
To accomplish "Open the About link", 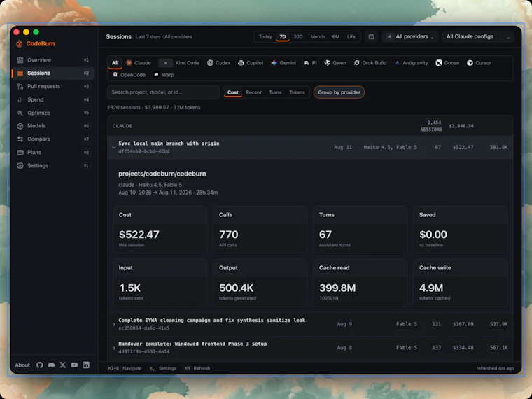I will 22,365.
